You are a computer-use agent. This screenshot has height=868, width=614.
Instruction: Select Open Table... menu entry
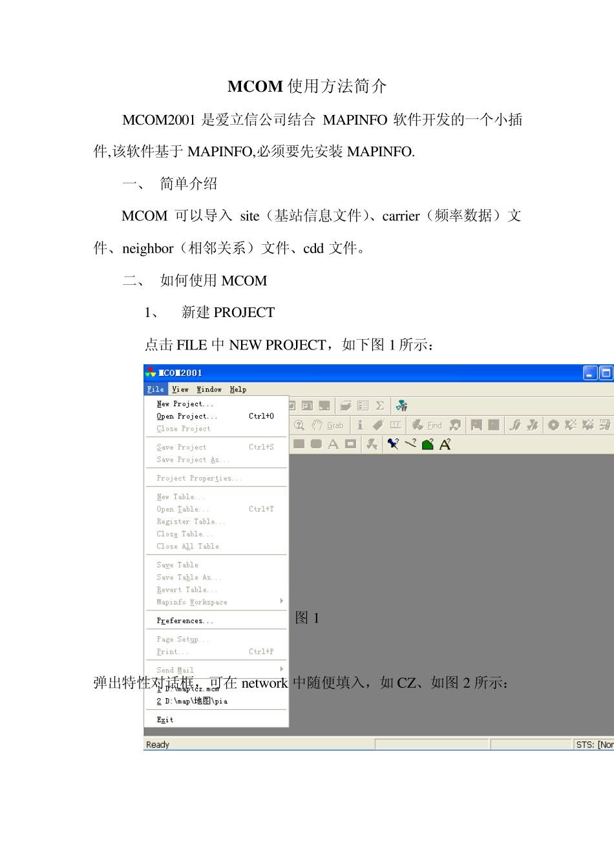tap(216, 509)
